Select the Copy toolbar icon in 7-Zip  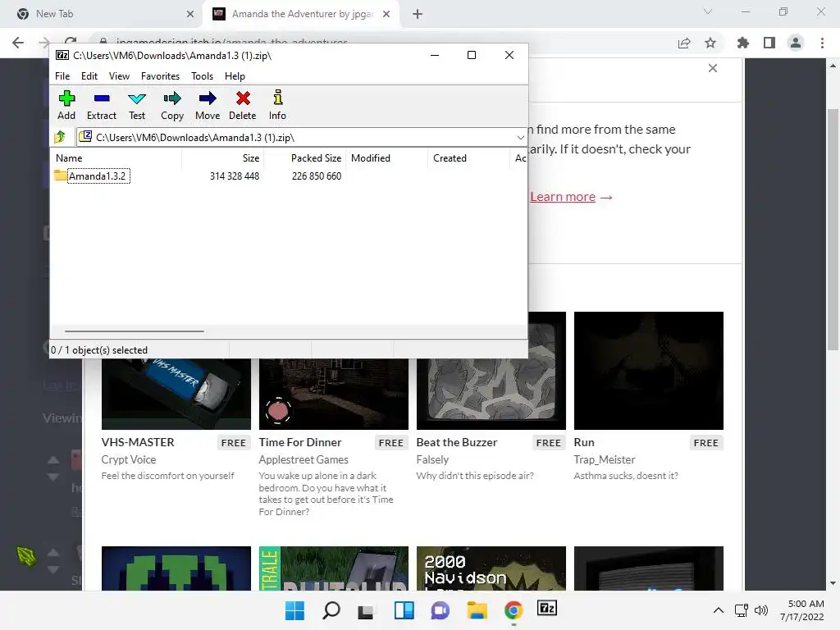172,105
